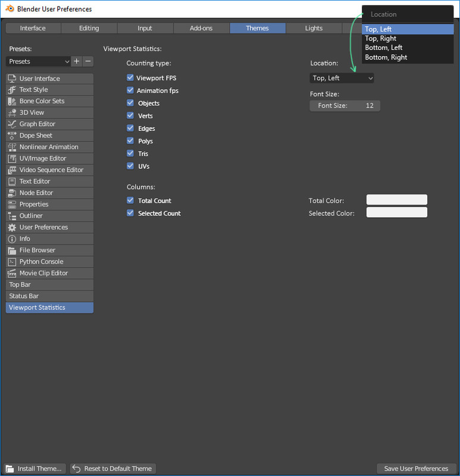460x476 pixels.
Task: Choose the 3D View icon
Action: 12,112
